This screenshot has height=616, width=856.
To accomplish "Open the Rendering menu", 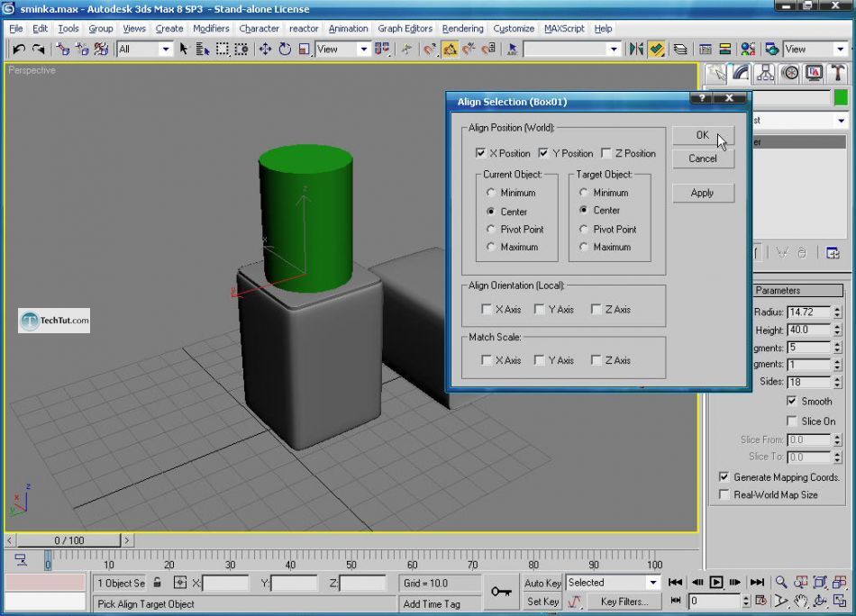I will (x=462, y=28).
